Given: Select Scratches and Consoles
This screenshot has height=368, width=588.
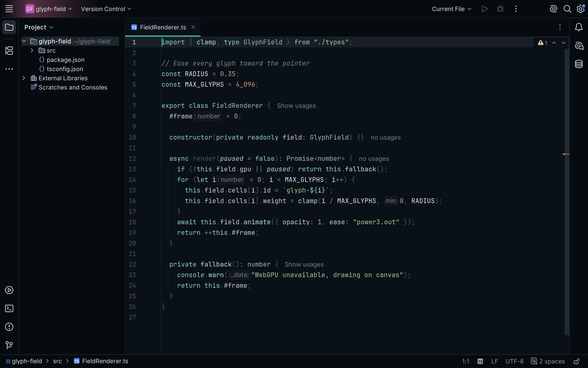Looking at the screenshot, I should point(73,87).
